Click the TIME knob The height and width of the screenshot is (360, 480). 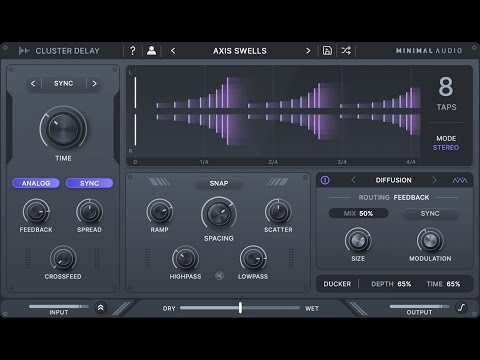(63, 128)
